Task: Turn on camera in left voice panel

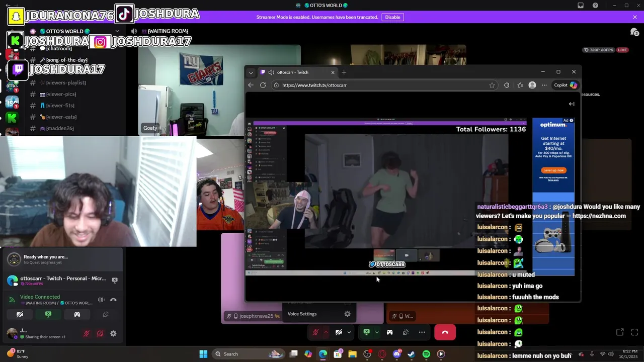Action: point(20,315)
